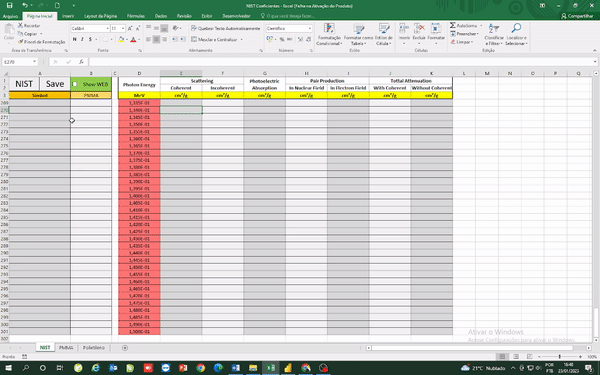Click the Save icon in quick access toolbar

(x=10, y=5)
